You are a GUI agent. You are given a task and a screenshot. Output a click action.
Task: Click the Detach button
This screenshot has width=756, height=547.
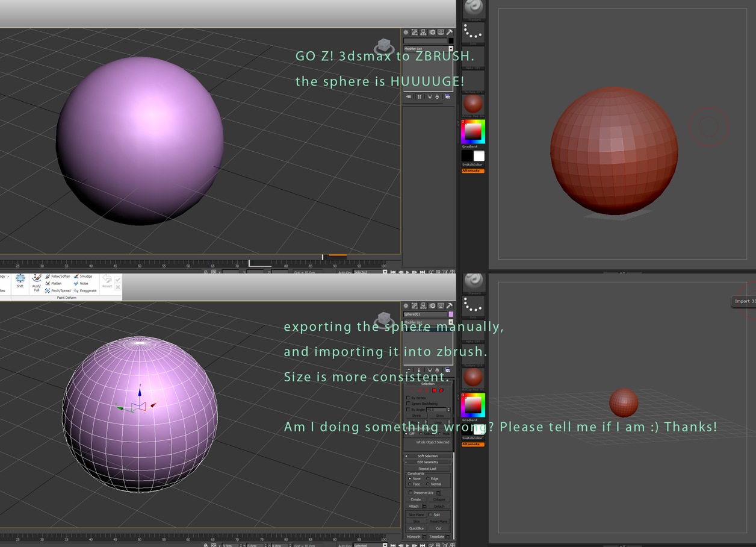point(439,507)
